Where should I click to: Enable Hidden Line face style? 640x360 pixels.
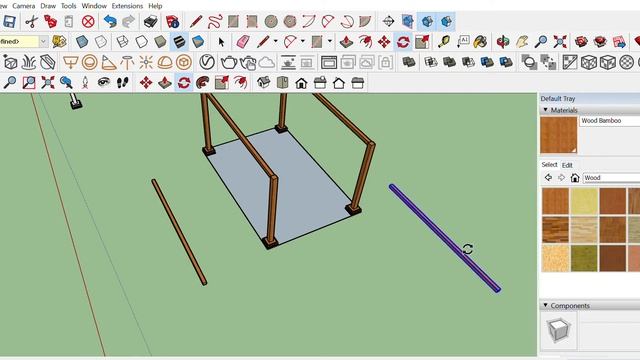[x=141, y=42]
